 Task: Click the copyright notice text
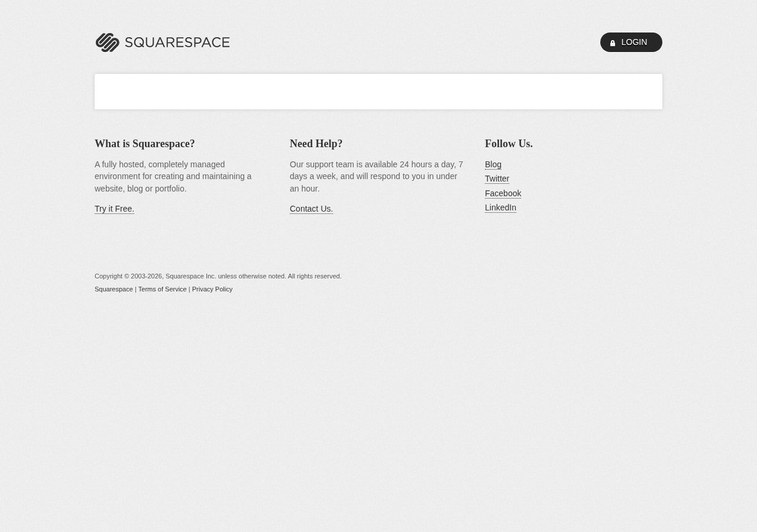coord(218,276)
